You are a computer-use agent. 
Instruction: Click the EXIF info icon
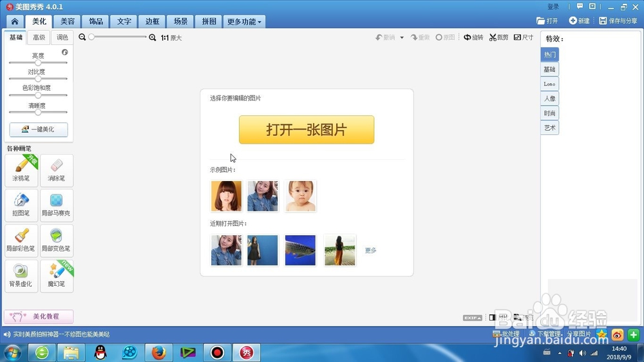pyautogui.click(x=472, y=318)
